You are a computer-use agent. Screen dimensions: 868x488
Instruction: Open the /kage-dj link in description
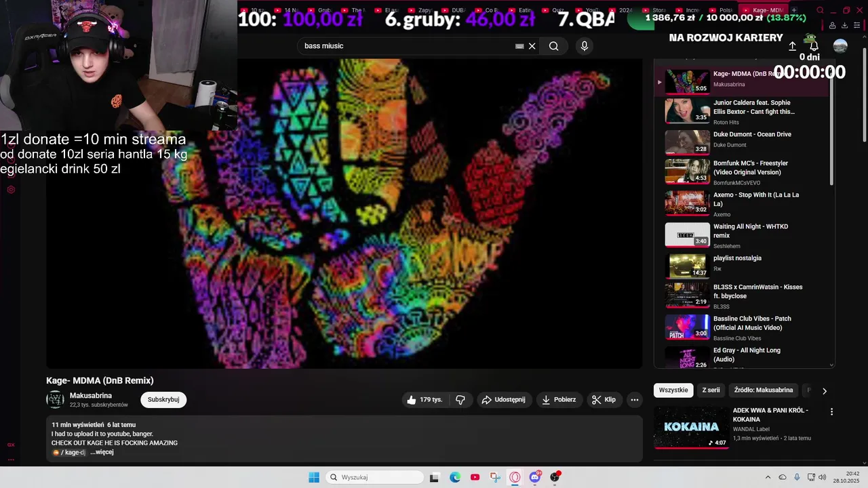pyautogui.click(x=69, y=452)
